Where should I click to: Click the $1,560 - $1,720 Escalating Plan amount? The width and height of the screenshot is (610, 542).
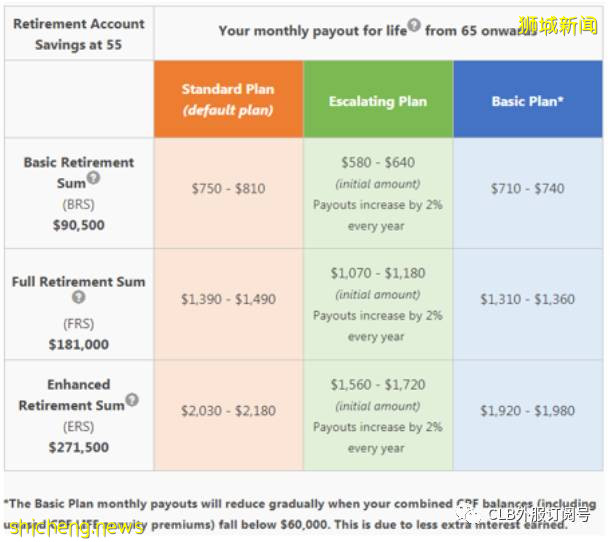[377, 383]
